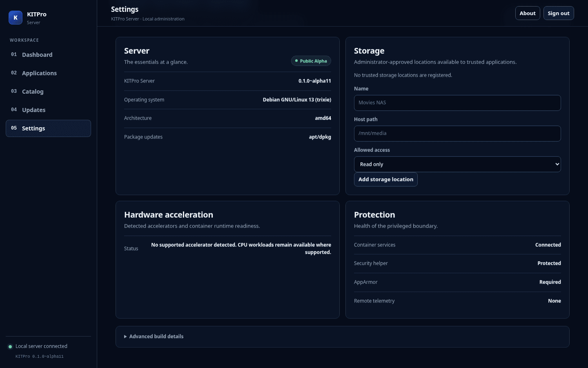The height and width of the screenshot is (368, 588).
Task: Expand Advanced build details
Action: click(x=154, y=337)
